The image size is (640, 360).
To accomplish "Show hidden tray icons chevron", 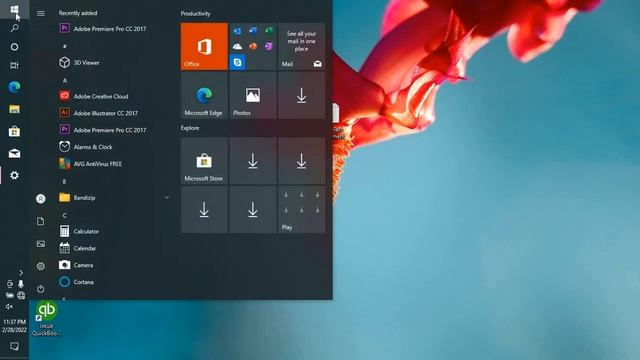I will 21,273.
